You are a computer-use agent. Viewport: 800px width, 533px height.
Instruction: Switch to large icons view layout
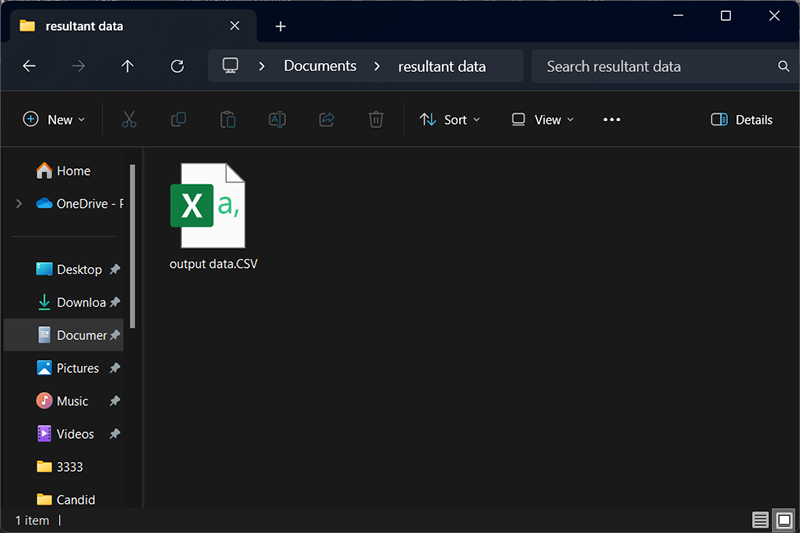click(784, 520)
